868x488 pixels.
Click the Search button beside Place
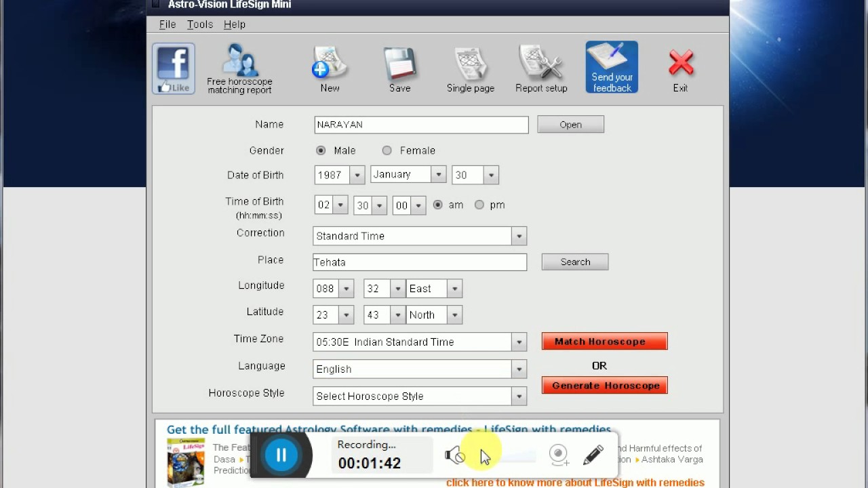(575, 262)
